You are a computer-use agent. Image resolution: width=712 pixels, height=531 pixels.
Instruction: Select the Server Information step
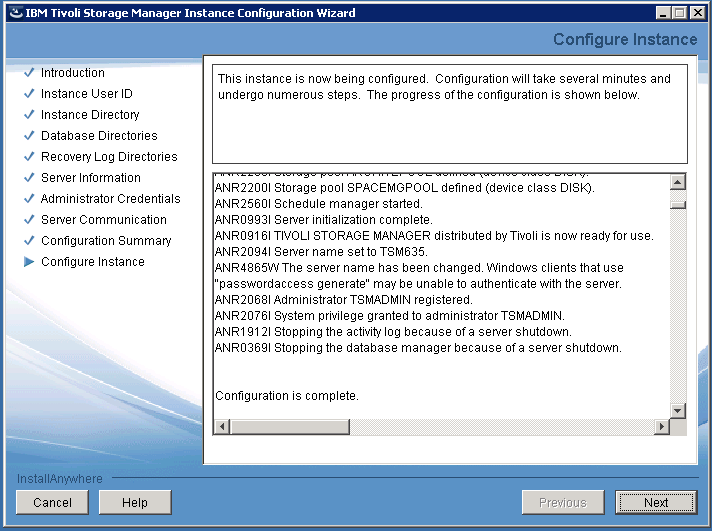pyautogui.click(x=91, y=178)
